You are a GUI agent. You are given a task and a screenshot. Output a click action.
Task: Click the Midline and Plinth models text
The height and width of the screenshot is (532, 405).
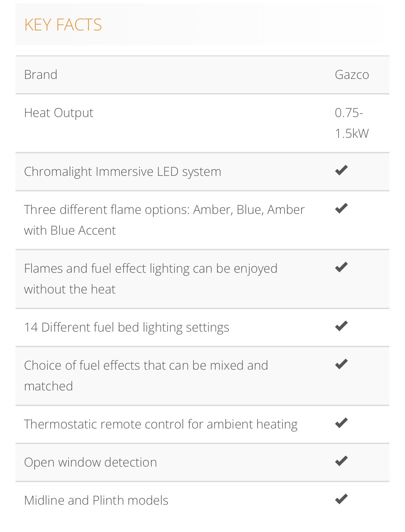(x=96, y=501)
